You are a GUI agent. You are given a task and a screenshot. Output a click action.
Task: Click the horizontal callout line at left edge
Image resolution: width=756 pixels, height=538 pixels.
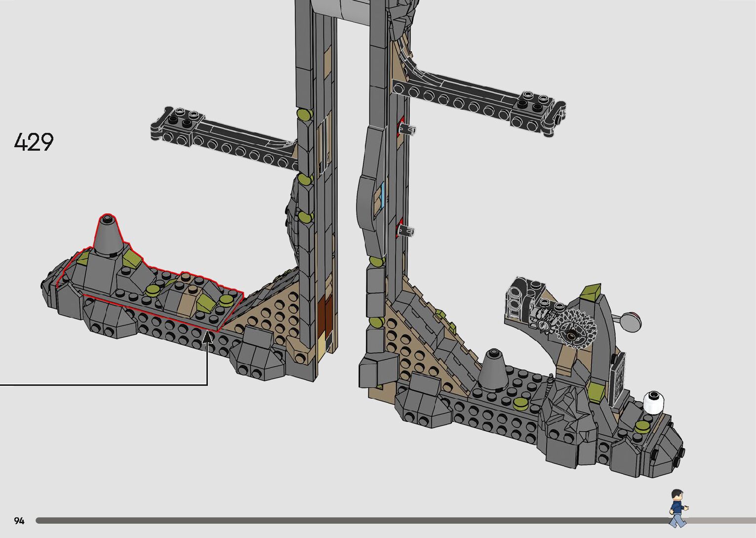coord(99,384)
